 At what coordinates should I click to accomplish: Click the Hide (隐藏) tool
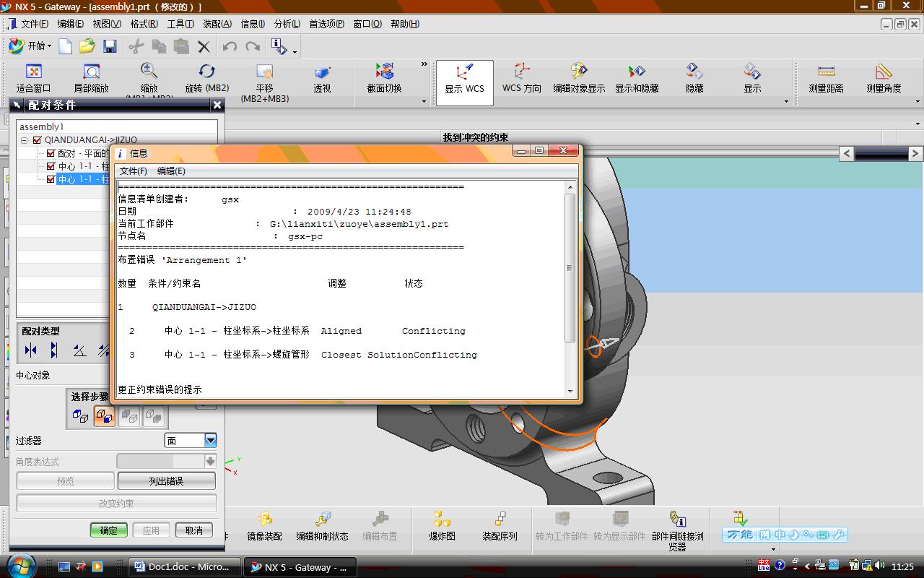pos(694,79)
